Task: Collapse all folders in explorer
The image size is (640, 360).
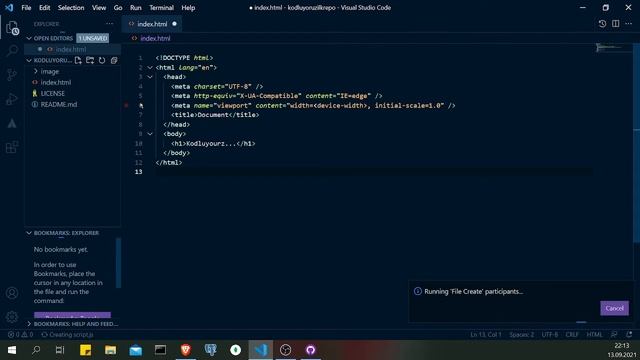Action: (114, 60)
